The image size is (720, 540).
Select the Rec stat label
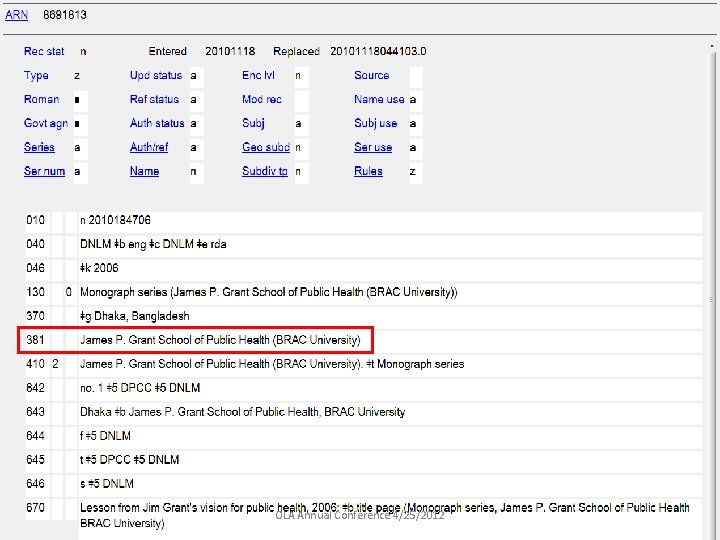(44, 51)
